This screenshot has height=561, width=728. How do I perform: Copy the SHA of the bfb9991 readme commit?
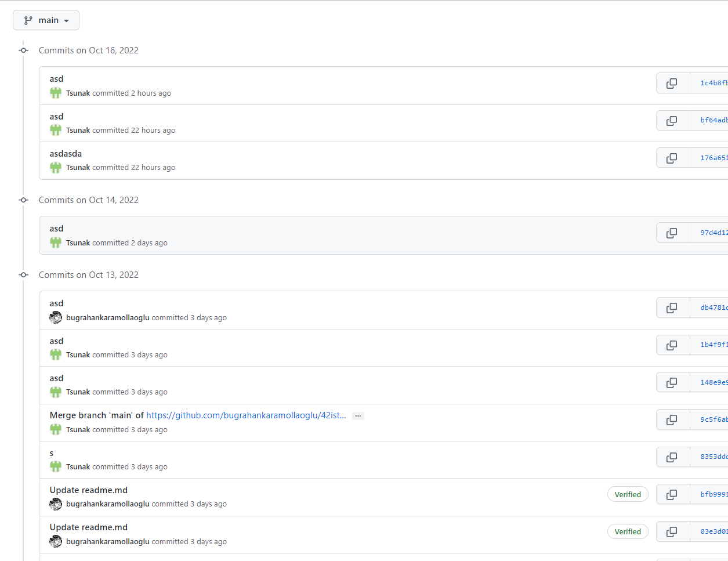coord(672,494)
